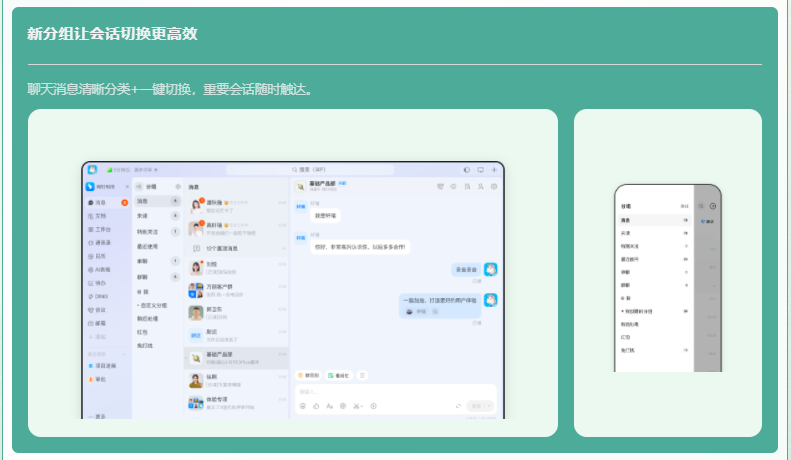Select the 未读 group tab
Image resolution: width=791 pixels, height=460 pixels.
(x=143, y=215)
